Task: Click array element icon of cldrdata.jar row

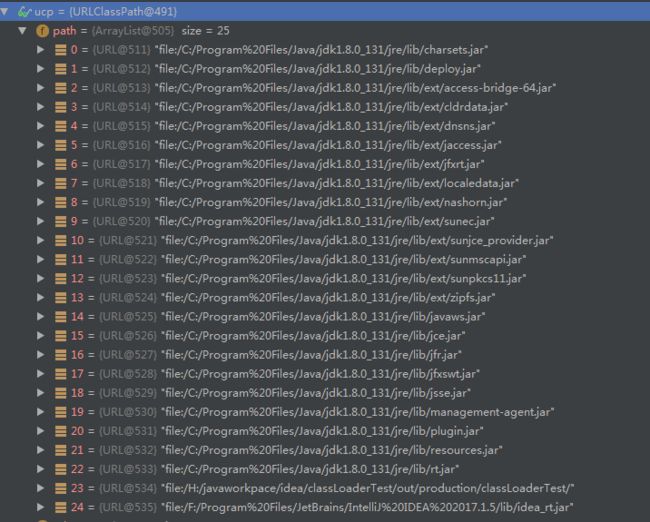Action: coord(61,107)
